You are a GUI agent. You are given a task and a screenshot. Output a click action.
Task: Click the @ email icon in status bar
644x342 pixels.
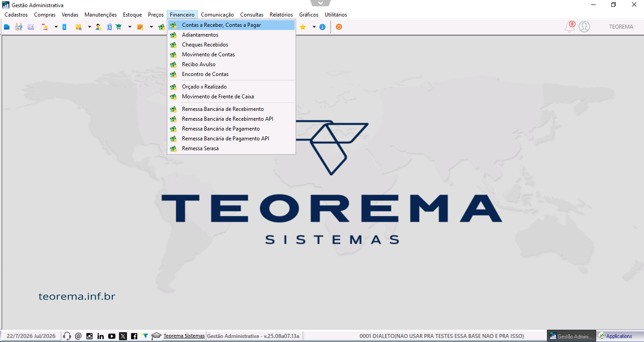tap(78, 336)
